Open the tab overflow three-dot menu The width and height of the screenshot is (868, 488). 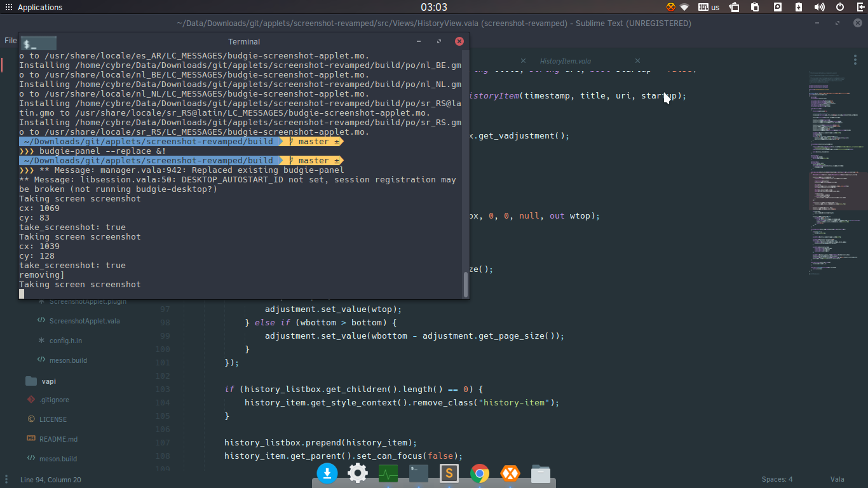(855, 59)
